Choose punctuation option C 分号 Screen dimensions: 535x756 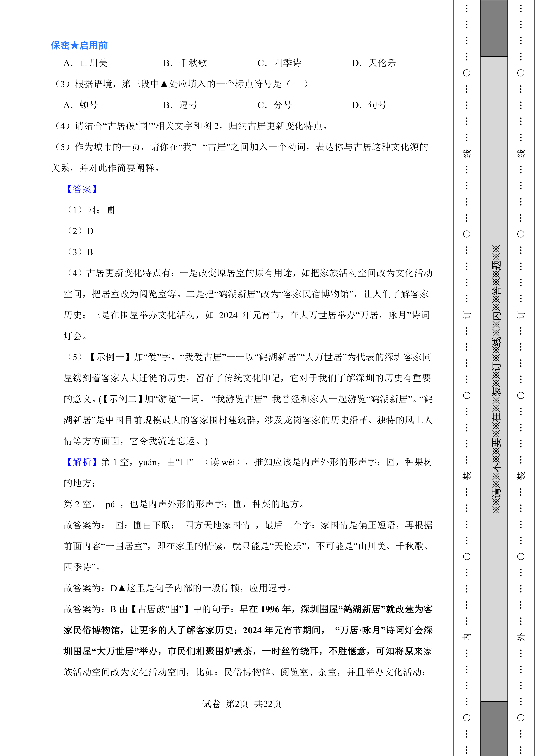pyautogui.click(x=275, y=105)
